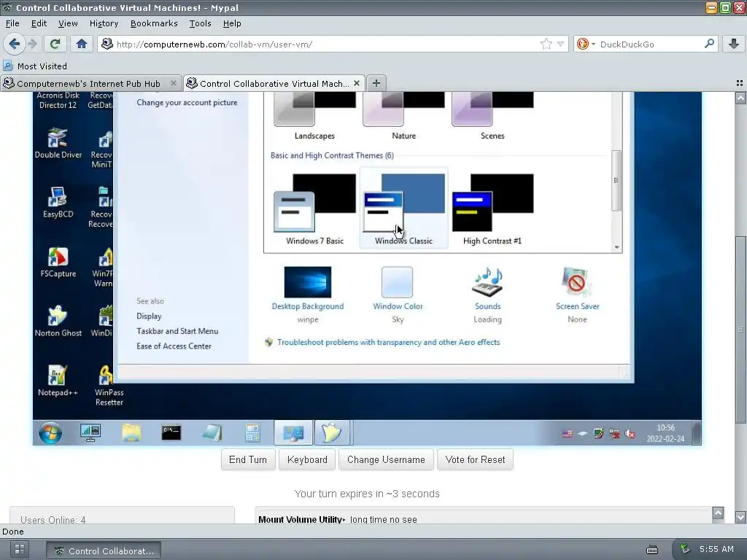The image size is (747, 560).
Task: Select Personalization window taskbar button in VM
Action: point(293,433)
